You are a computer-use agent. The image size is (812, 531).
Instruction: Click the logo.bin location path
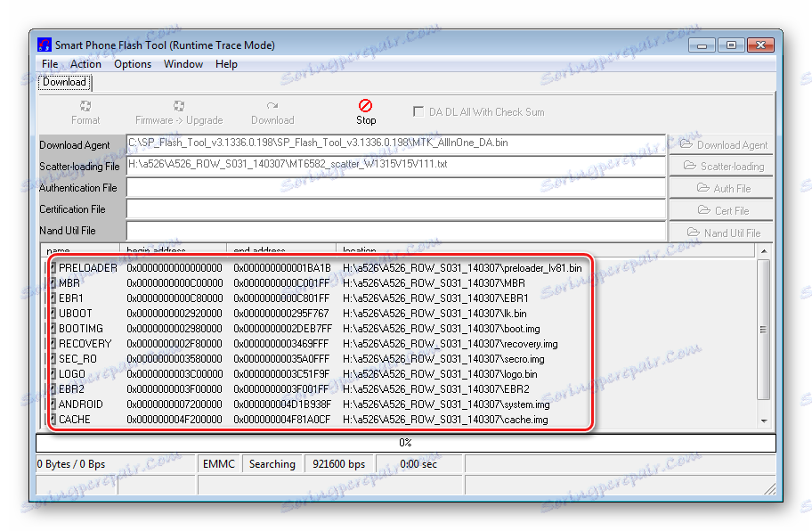pos(440,374)
